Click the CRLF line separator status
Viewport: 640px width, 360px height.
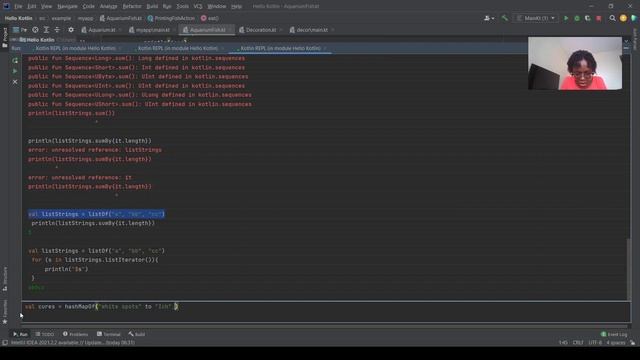(x=578, y=343)
